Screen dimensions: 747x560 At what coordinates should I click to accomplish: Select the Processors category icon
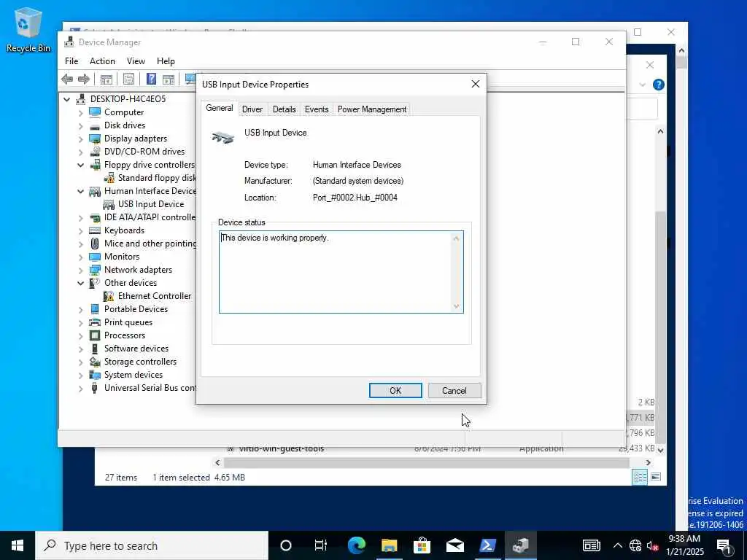95,335
